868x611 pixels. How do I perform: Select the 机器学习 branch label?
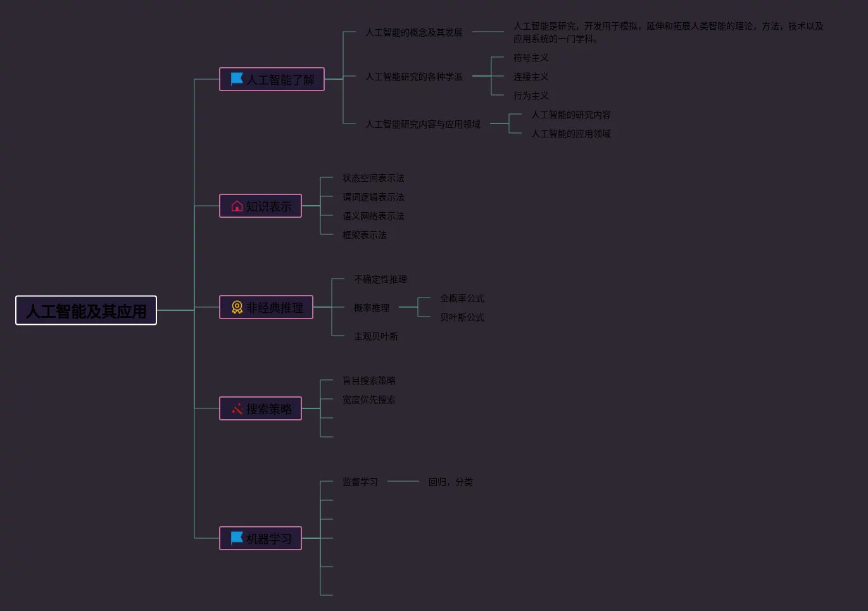(269, 539)
